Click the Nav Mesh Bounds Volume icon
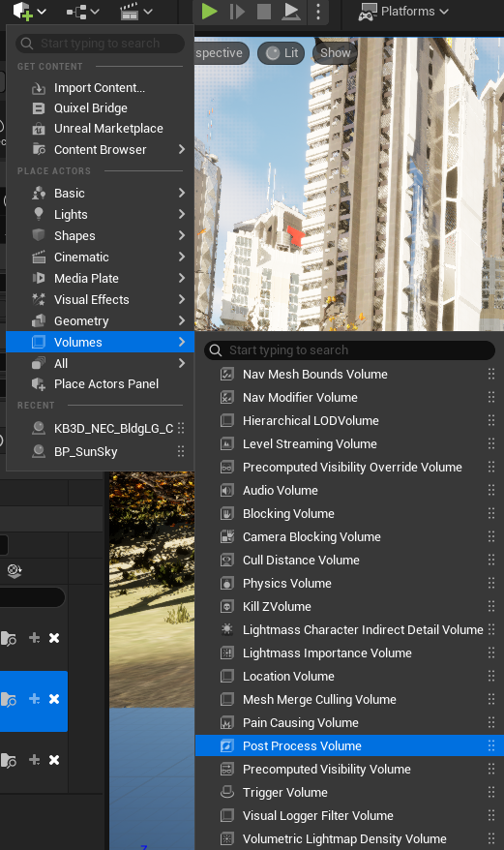This screenshot has height=850, width=504. pyautogui.click(x=227, y=374)
